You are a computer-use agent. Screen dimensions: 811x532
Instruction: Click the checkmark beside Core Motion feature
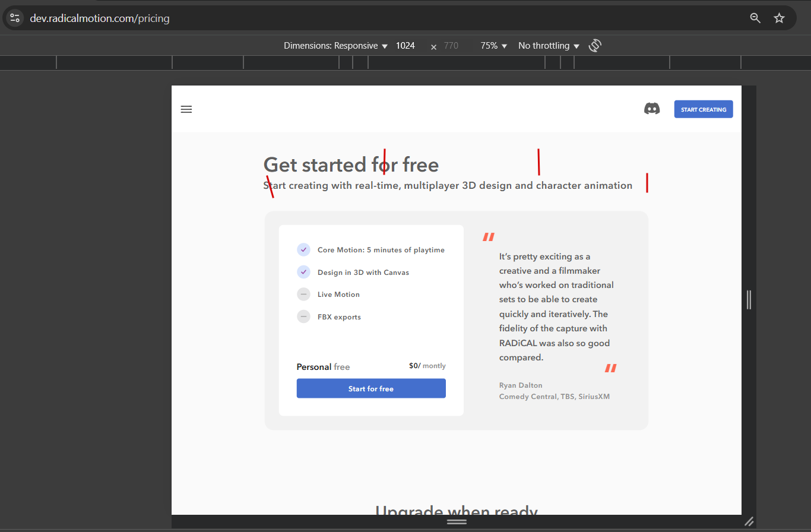point(303,250)
